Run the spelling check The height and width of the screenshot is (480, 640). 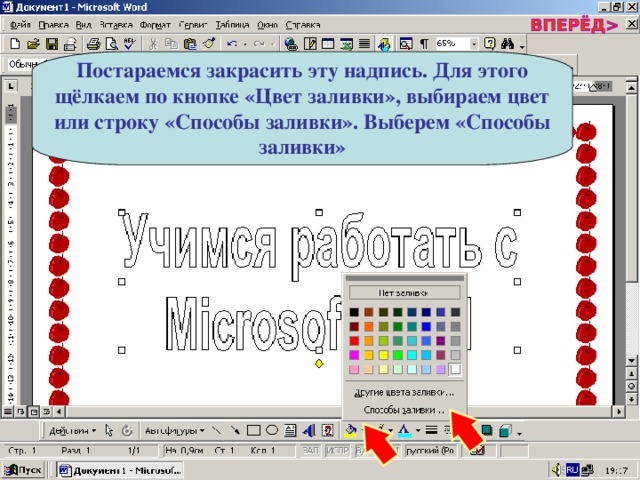[130, 43]
